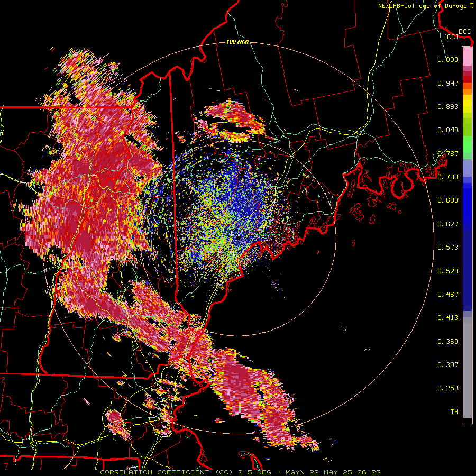
Task: Click the 0.680 scale value
Action: pos(448,200)
